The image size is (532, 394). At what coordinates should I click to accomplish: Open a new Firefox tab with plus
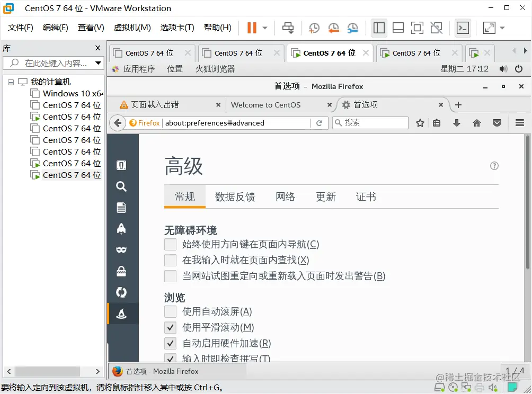tap(458, 105)
